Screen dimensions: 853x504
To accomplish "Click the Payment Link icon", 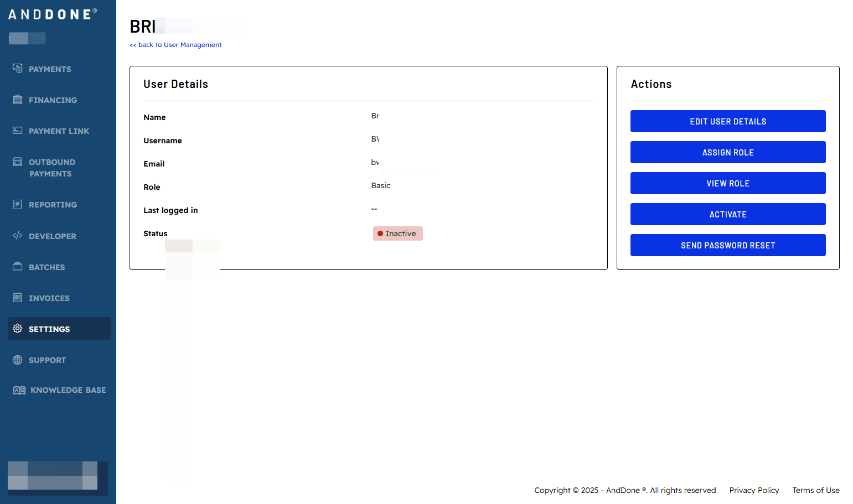I will (x=18, y=131).
